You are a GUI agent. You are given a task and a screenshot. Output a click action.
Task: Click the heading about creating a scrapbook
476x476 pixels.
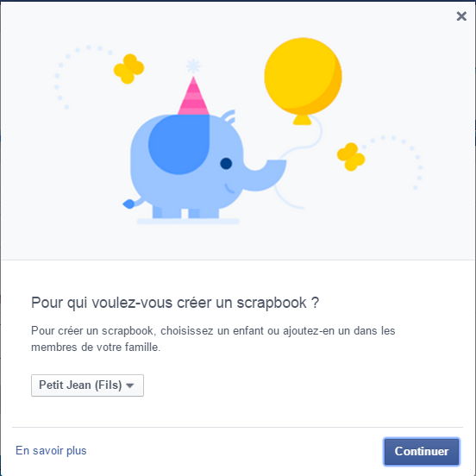point(175,303)
